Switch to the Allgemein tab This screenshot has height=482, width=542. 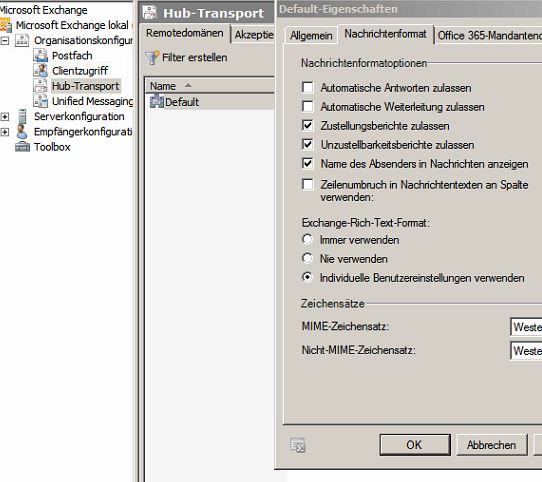tap(311, 35)
